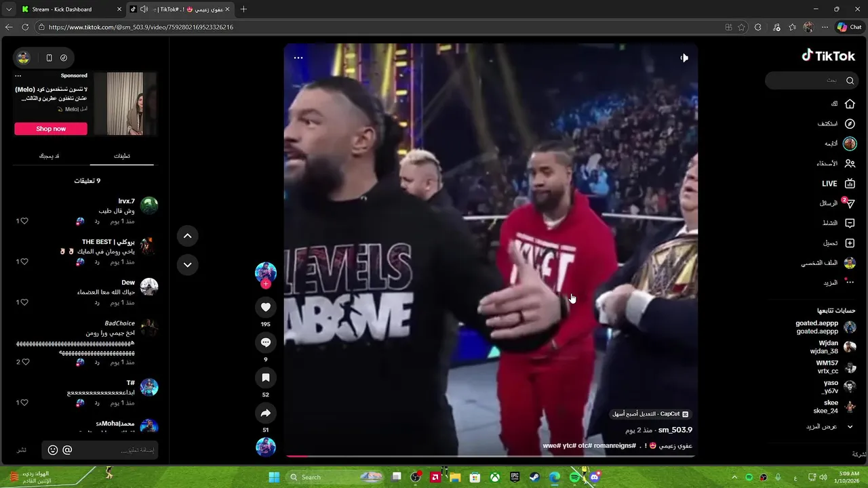Open browser tab search dropdown
This screenshot has width=868, height=488.
pyautogui.click(x=8, y=9)
